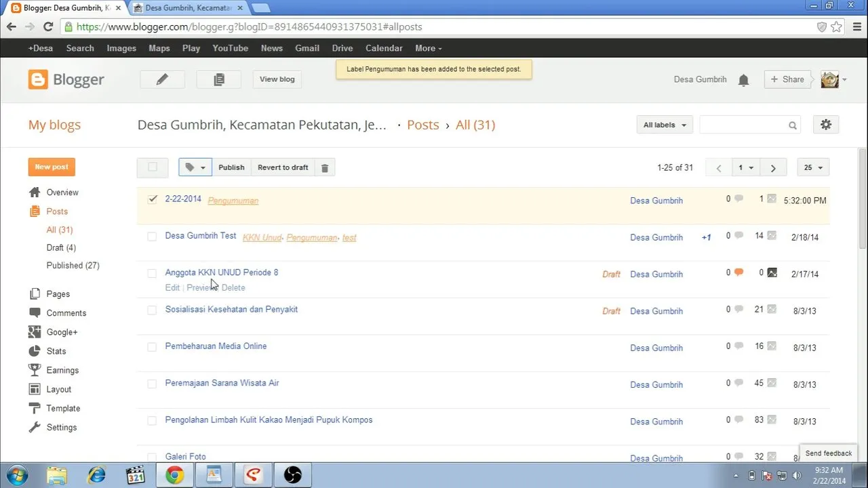
Task: Filter posts by Published (27)
Action: 73,265
